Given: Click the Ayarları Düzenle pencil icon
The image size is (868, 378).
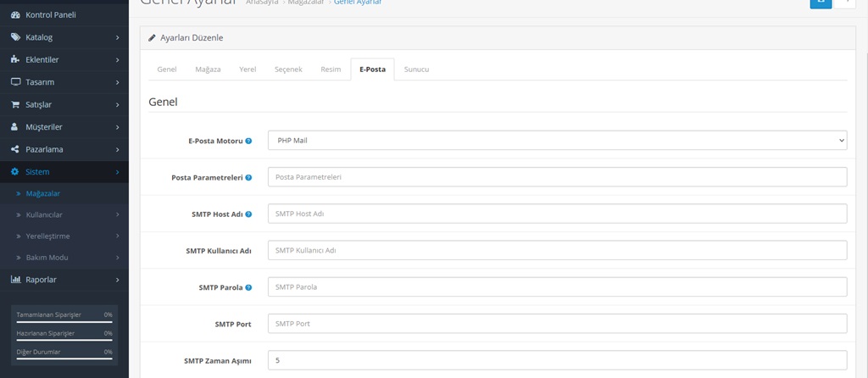Looking at the screenshot, I should [x=153, y=38].
